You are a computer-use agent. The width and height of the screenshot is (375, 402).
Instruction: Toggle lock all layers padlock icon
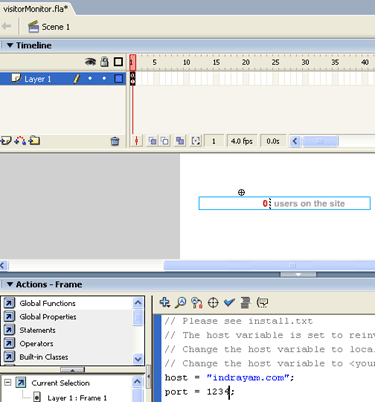(x=105, y=62)
